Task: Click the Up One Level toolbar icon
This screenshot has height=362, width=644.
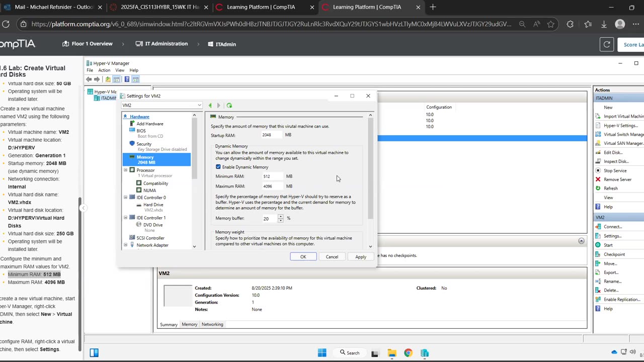Action: point(108,79)
